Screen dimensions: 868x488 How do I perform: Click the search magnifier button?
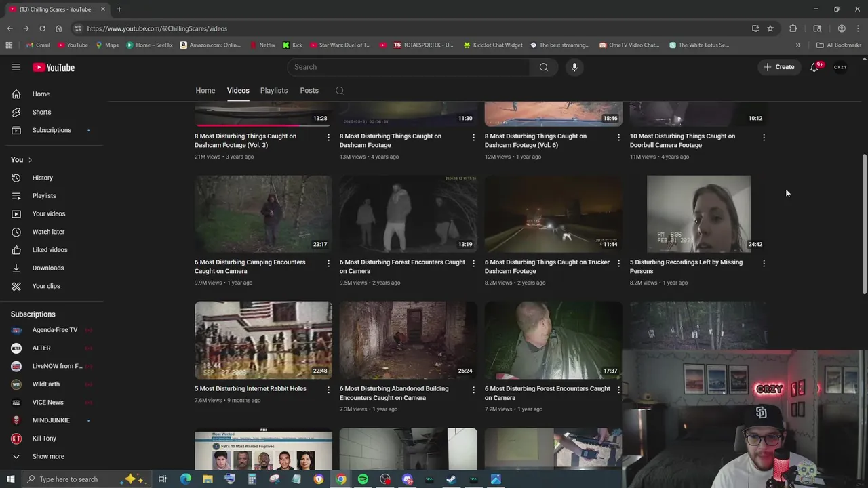point(543,67)
